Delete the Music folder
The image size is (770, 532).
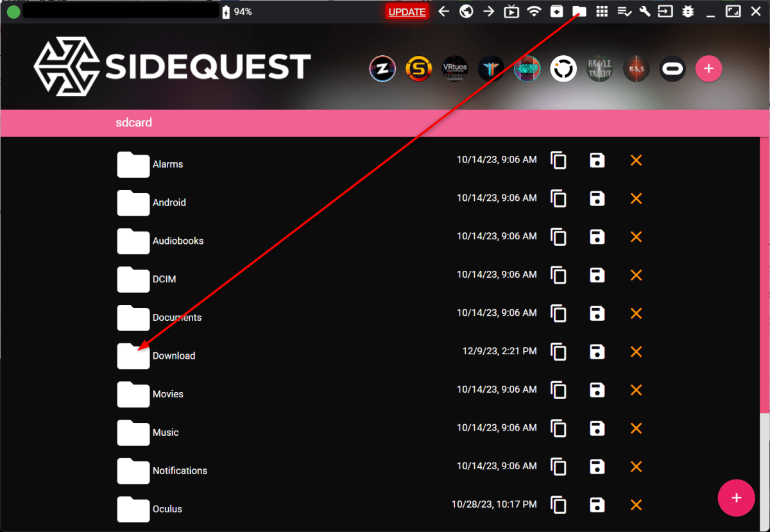pos(636,429)
